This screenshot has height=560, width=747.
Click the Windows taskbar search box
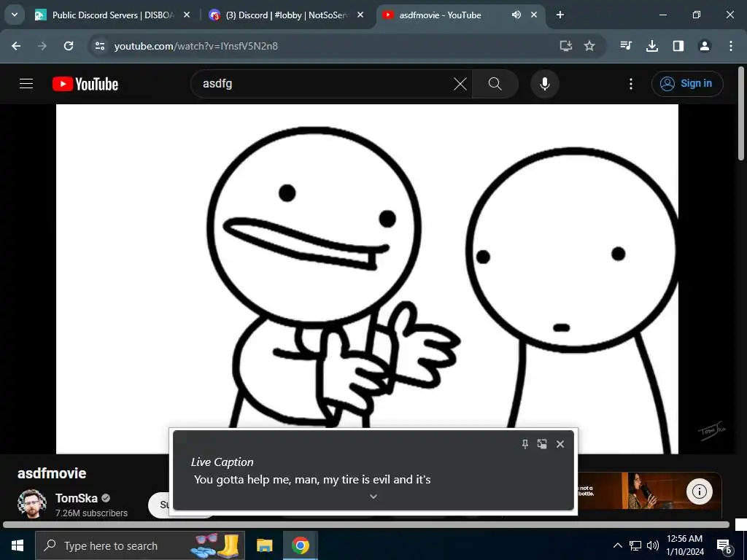pos(140,545)
